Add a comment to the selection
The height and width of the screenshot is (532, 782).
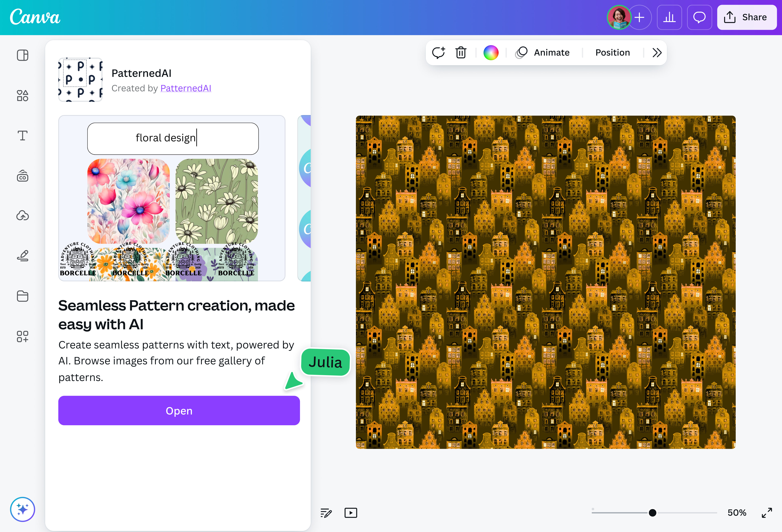pos(438,52)
